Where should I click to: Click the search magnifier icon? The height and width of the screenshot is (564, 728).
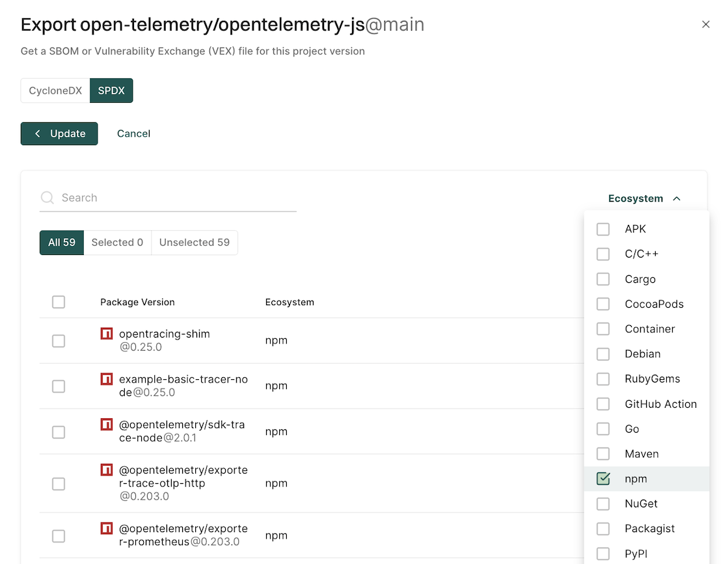[x=47, y=198]
